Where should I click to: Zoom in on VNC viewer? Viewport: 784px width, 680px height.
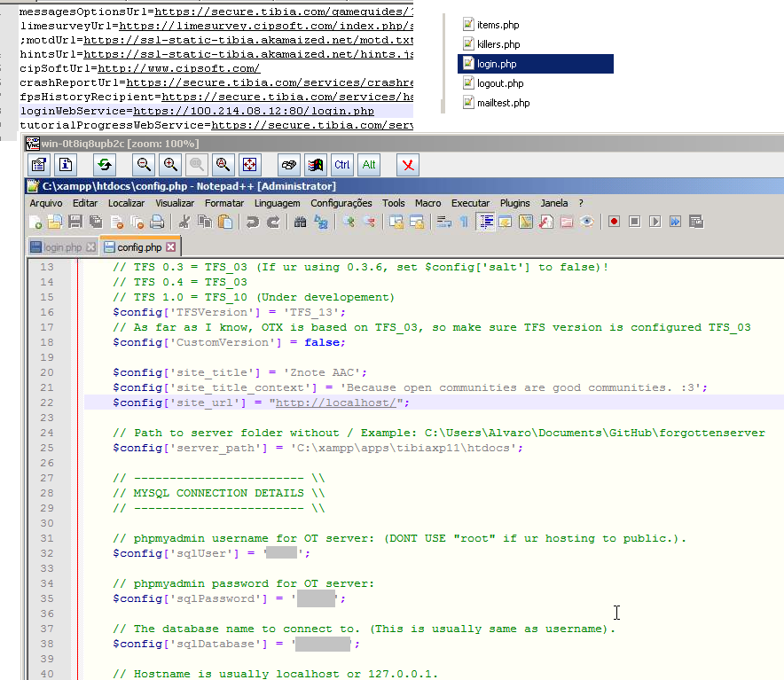170,165
